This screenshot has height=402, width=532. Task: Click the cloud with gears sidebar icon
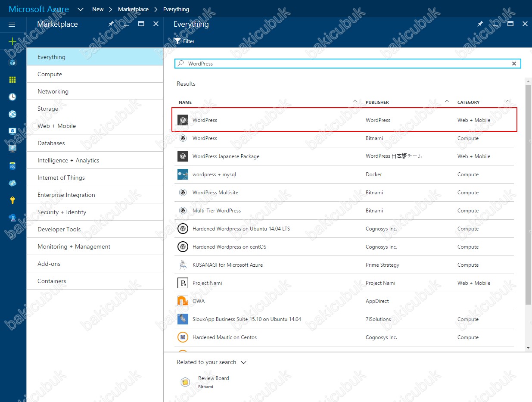[x=12, y=183]
